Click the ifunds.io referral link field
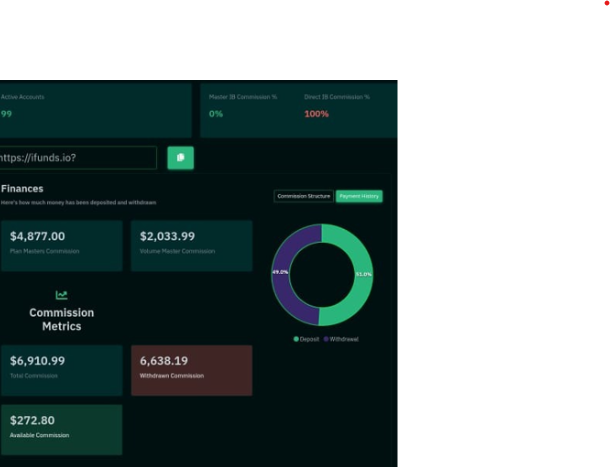Screen dimensions: 611x467 77,158
